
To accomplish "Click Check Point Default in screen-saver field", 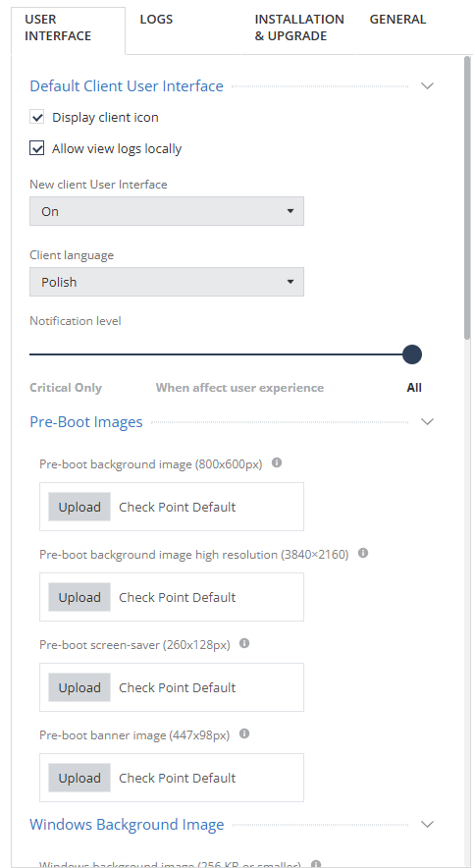I will [178, 687].
